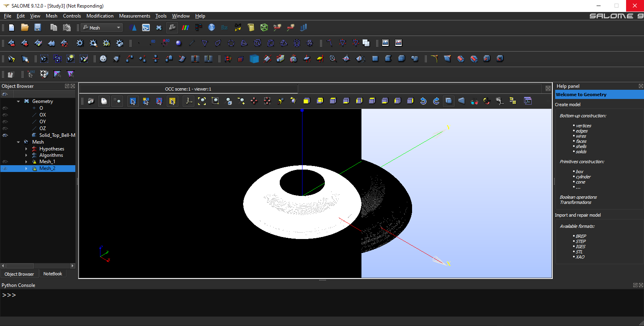The image size is (644, 326).
Task: Click the Open file folder icon
Action: pos(25,28)
